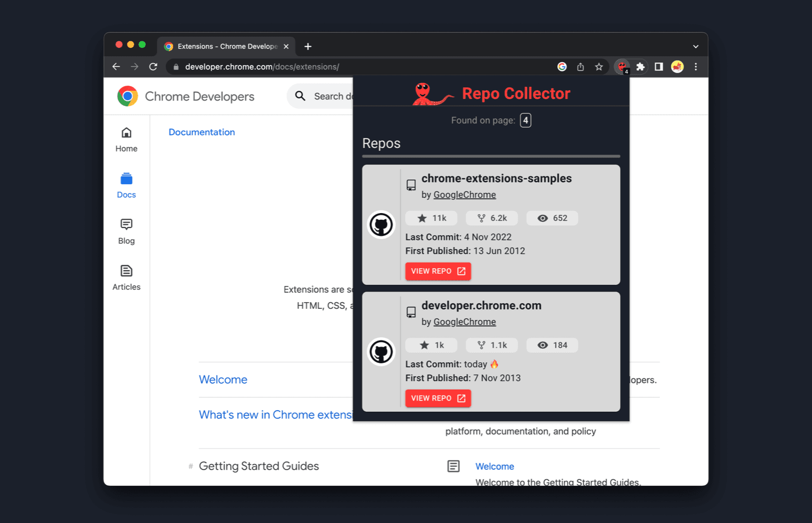Screen dimensions: 812x523
Task: Click VIEW REPO for developer.chrome.com
Action: tap(438, 398)
